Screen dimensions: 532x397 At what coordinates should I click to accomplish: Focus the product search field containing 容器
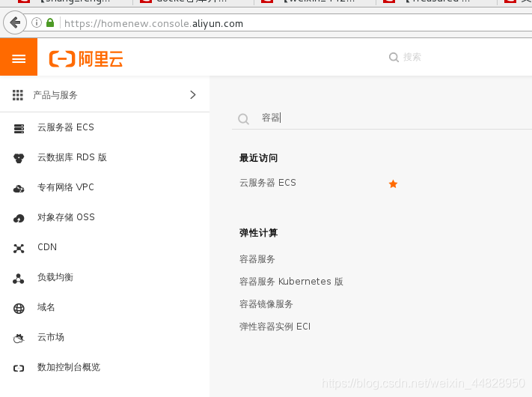[x=382, y=118]
